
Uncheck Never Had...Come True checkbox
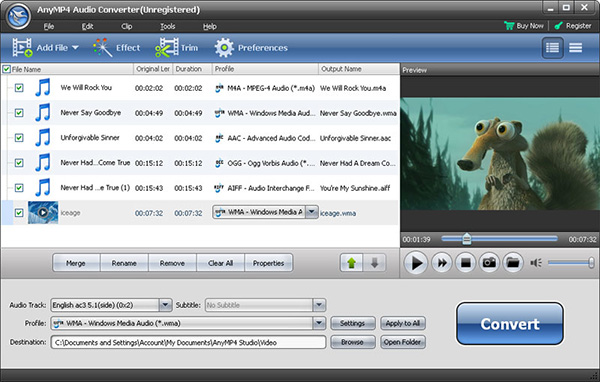coord(19,163)
